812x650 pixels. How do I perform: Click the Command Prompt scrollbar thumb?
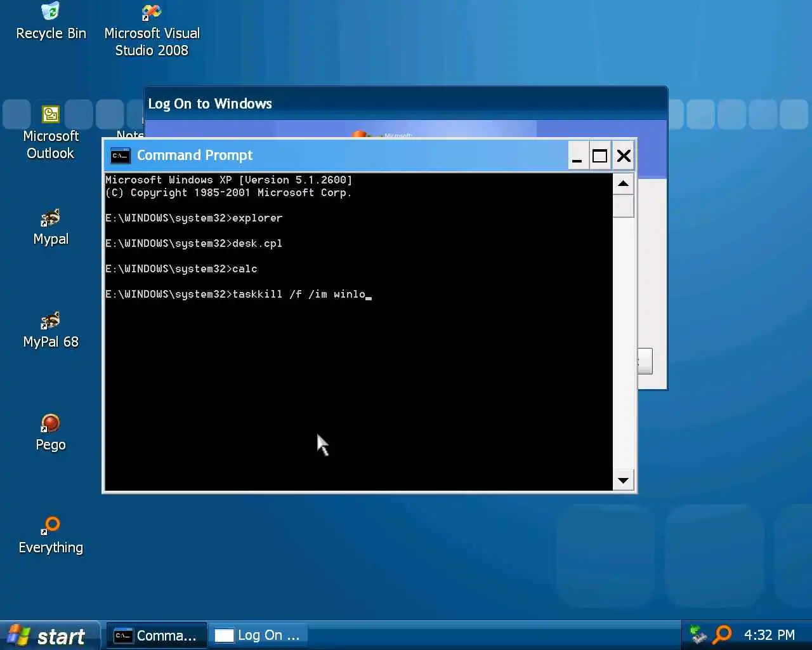(624, 206)
